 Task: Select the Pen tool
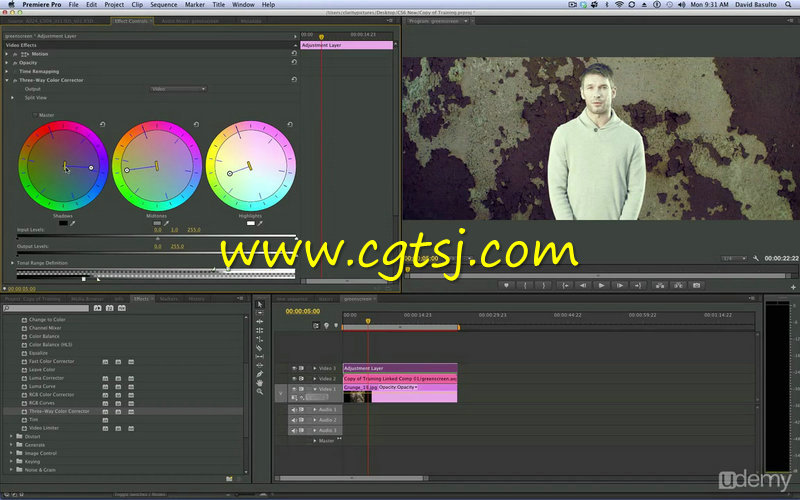[x=260, y=374]
